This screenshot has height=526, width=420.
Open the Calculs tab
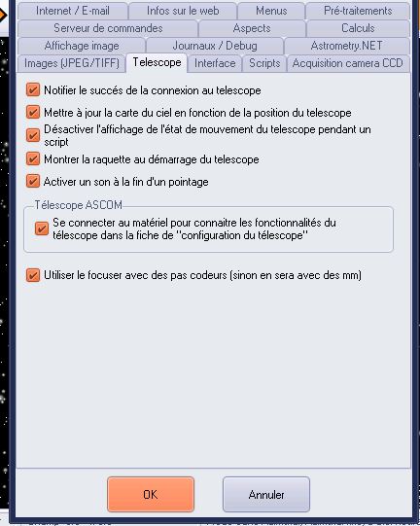tap(358, 28)
